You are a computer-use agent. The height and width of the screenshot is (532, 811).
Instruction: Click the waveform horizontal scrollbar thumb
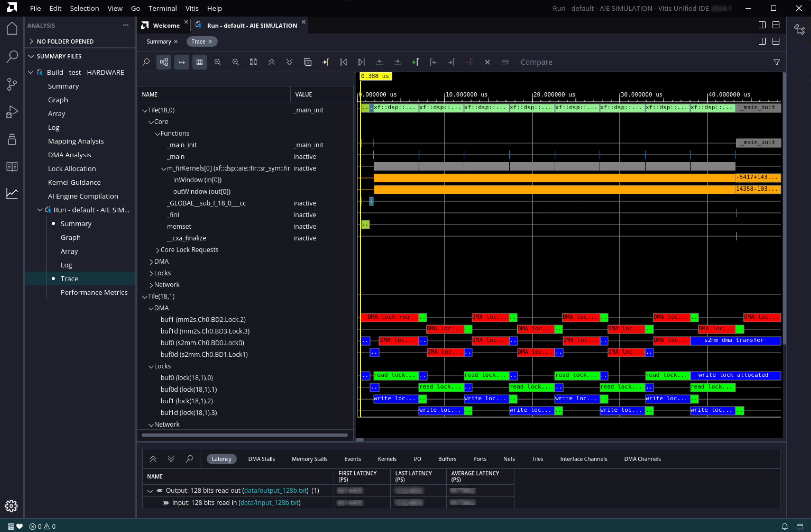(360, 440)
